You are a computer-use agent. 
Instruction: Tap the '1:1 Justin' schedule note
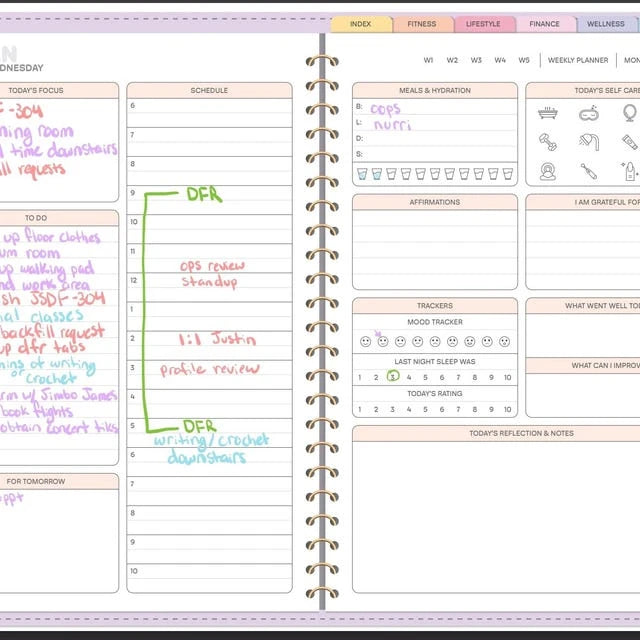218,339
